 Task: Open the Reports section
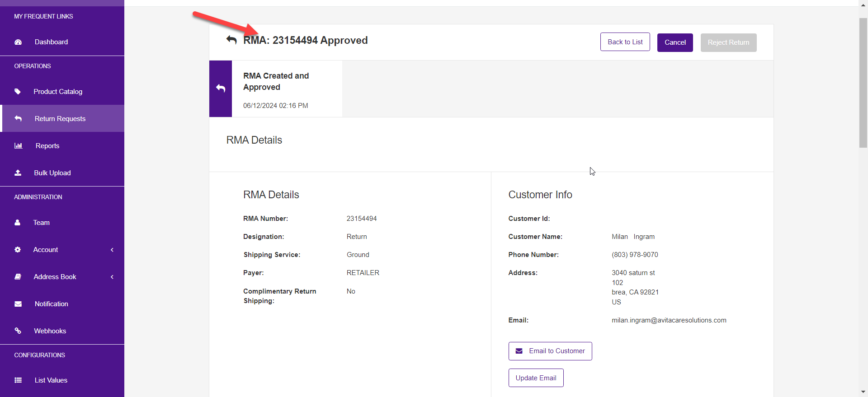(x=62, y=145)
